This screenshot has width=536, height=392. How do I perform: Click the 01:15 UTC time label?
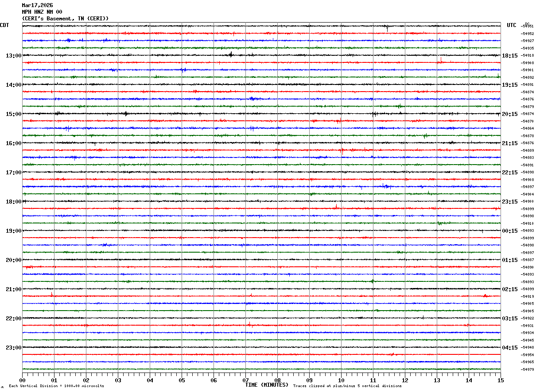tap(510, 260)
